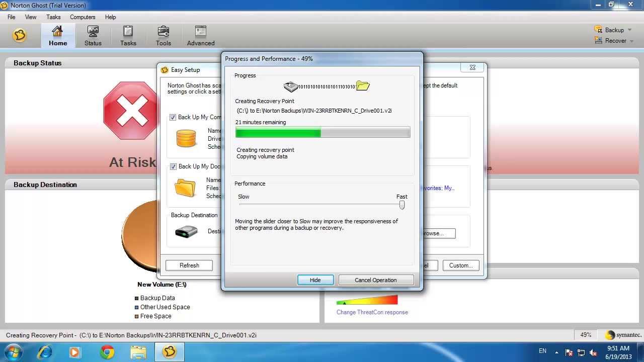Click the green recovery point progress bar
The width and height of the screenshot is (644, 362).
click(323, 132)
